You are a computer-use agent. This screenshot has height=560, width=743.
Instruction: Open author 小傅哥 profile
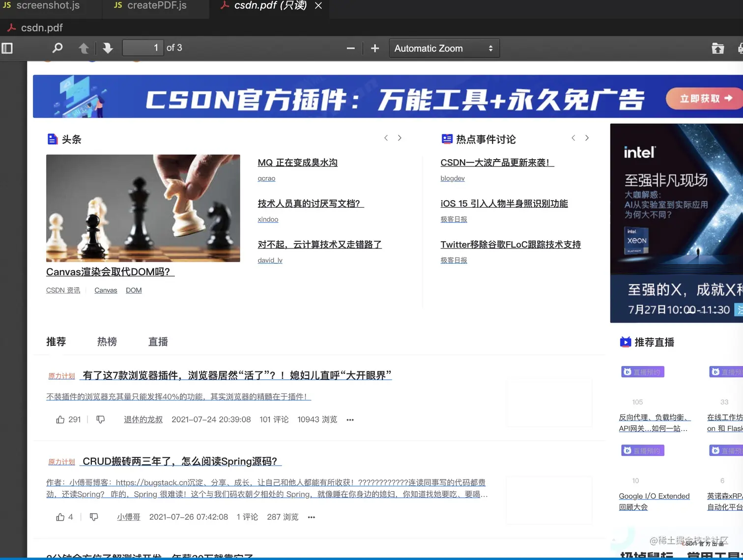point(129,517)
